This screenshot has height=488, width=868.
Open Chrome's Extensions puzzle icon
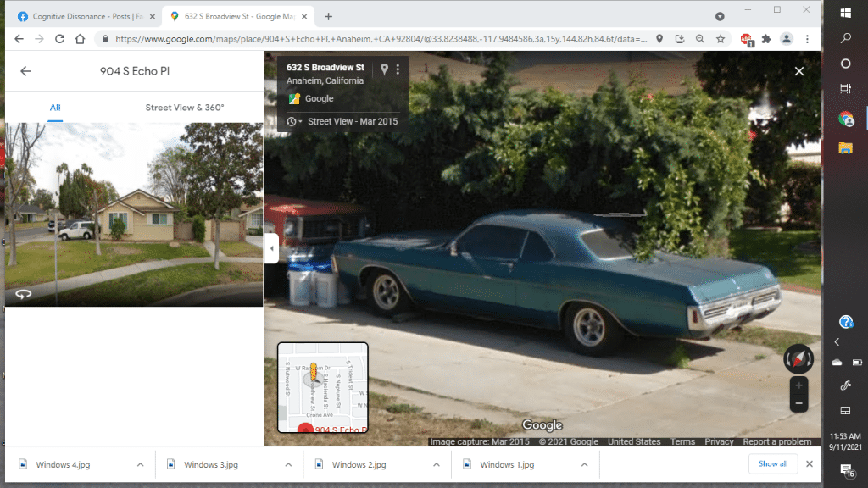pyautogui.click(x=765, y=39)
